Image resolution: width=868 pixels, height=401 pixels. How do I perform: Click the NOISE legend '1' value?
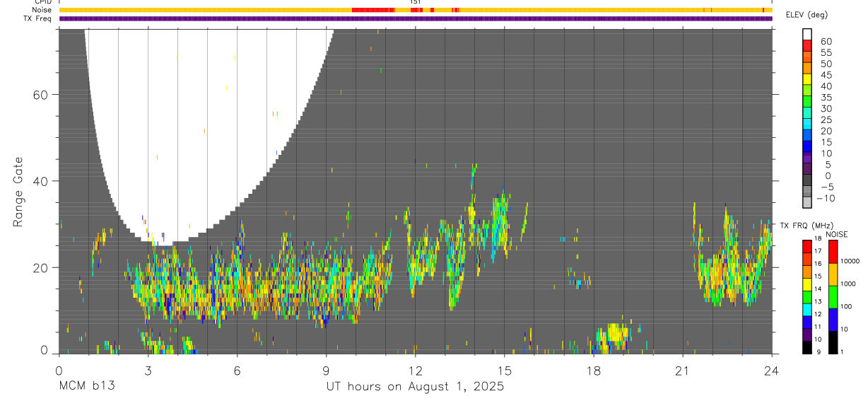click(843, 352)
